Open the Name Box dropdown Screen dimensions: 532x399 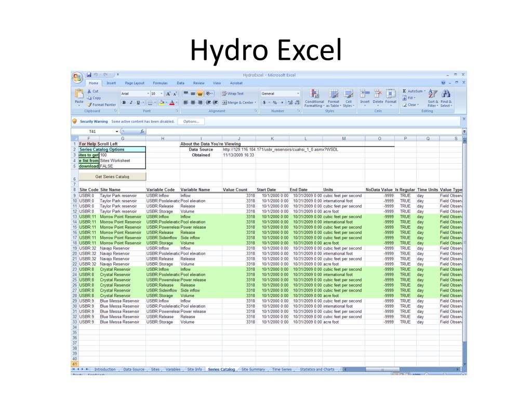click(117, 131)
